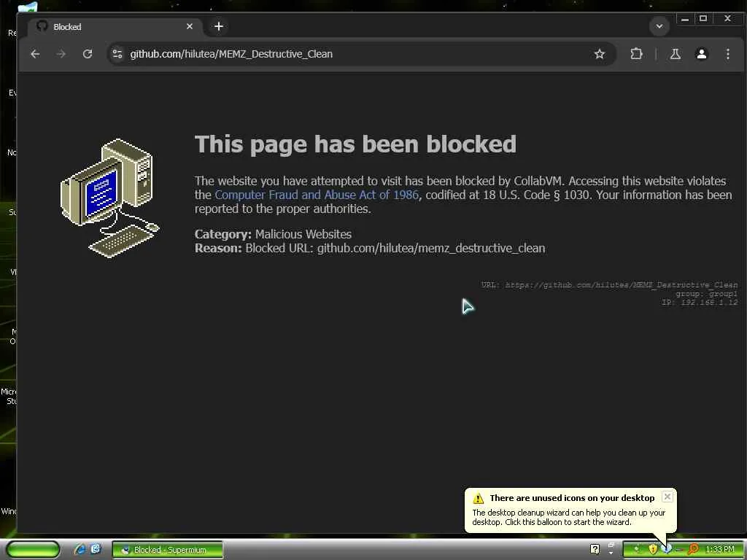Click the 1:33 PM clock
Image resolution: width=747 pixels, height=560 pixels.
coord(720,550)
